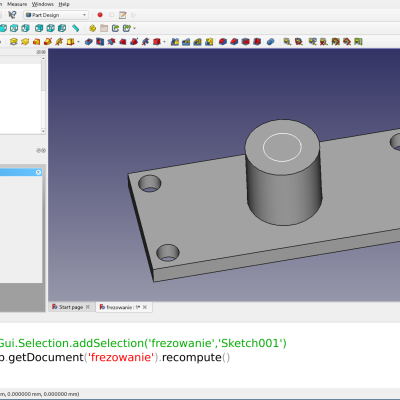
Task: Switch to the Start page tab
Action: coord(71,307)
